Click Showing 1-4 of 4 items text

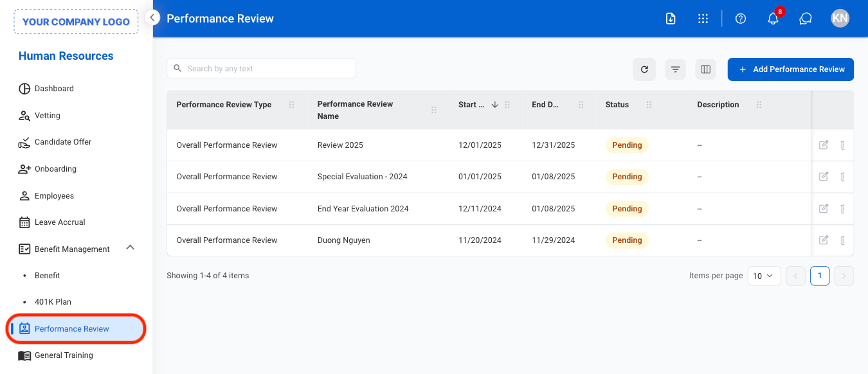[208, 276]
